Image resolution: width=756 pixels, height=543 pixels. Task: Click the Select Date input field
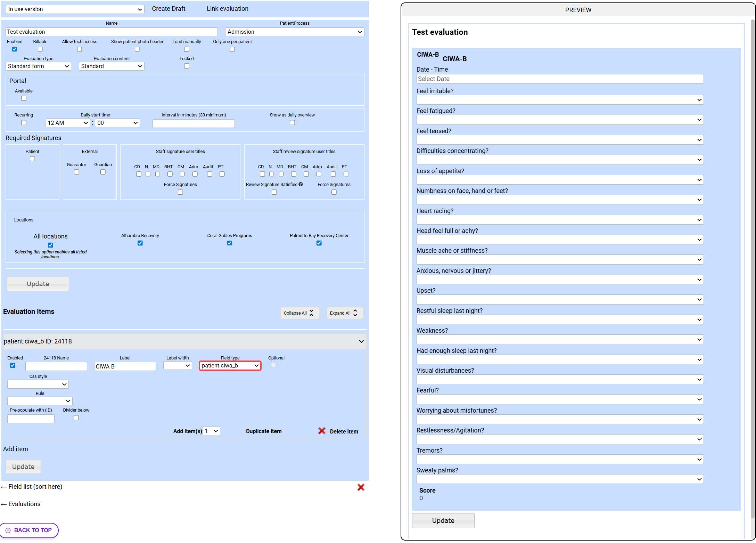click(x=560, y=79)
